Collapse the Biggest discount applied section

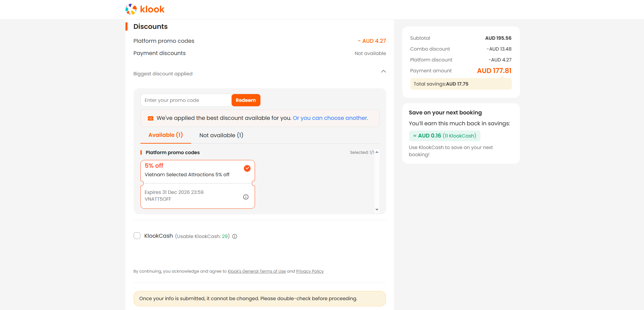pos(384,71)
